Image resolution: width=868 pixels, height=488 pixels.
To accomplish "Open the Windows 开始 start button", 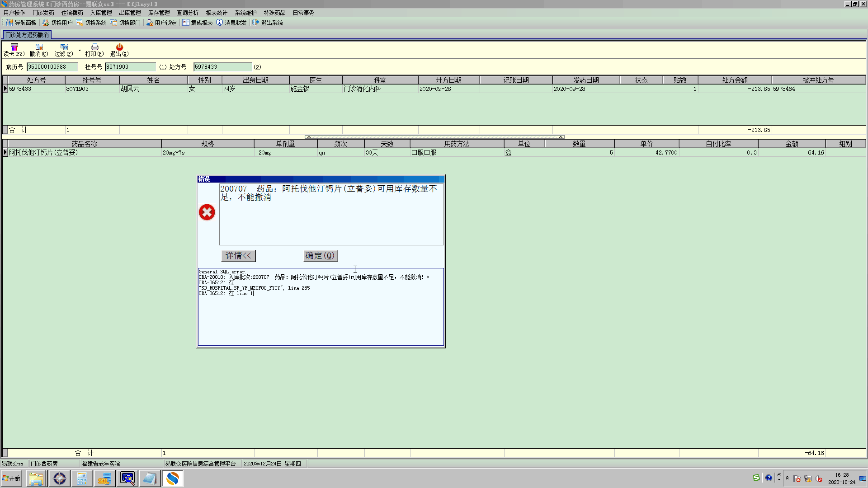I will [11, 479].
